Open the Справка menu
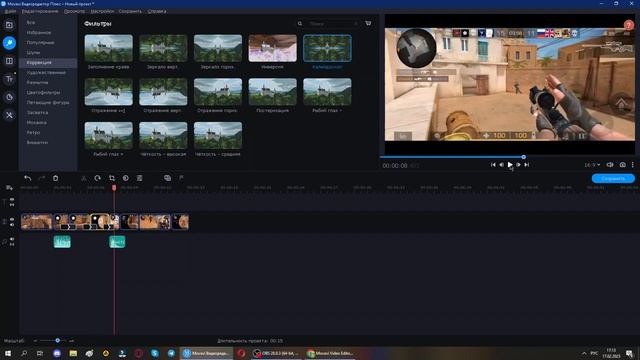640x360 pixels. pos(157,11)
